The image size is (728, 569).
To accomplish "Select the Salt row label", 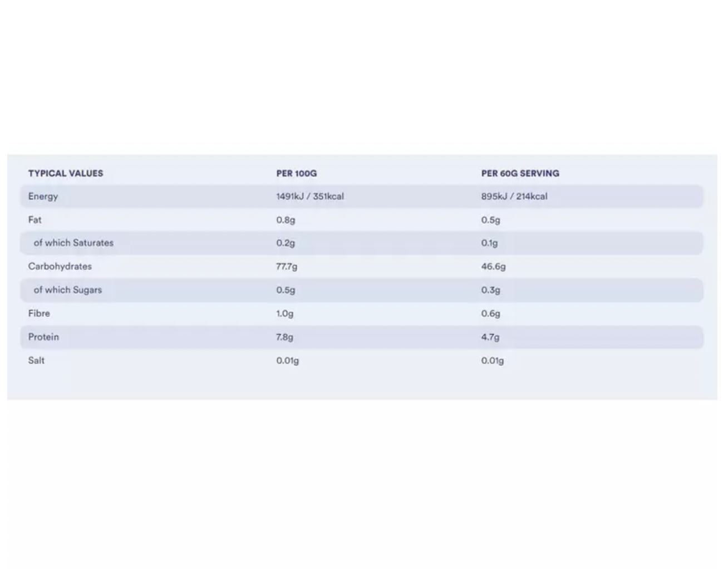I will tap(36, 360).
